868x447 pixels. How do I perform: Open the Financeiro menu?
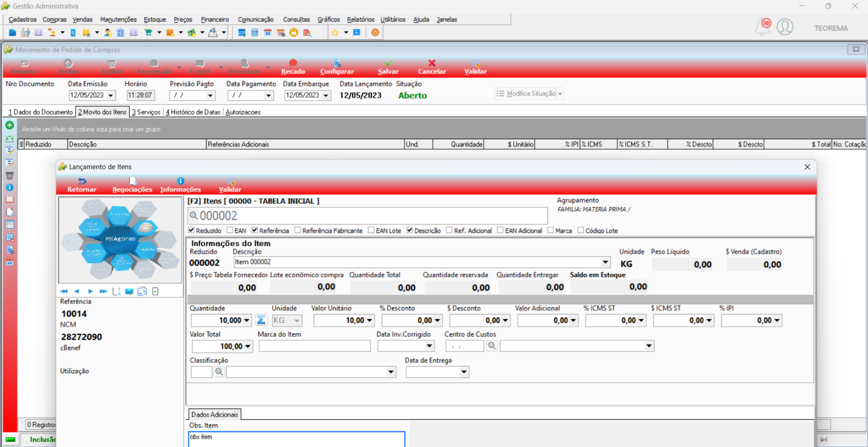coord(215,20)
